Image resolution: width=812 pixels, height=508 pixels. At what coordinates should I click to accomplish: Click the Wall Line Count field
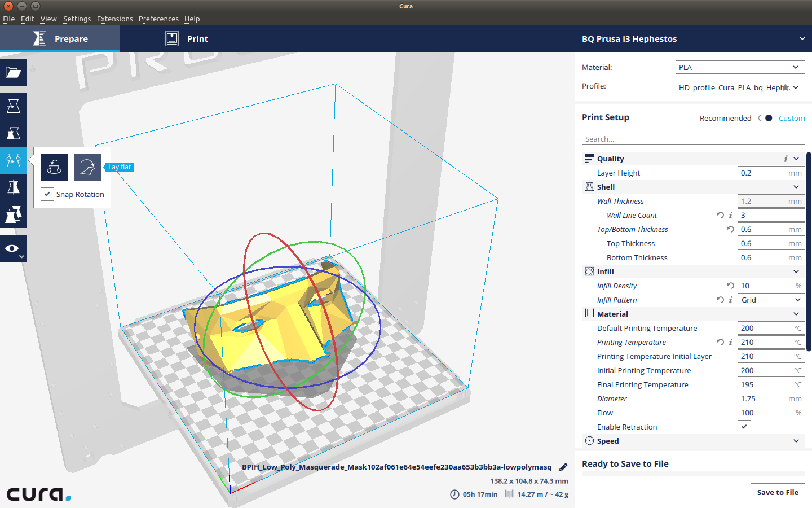(771, 215)
